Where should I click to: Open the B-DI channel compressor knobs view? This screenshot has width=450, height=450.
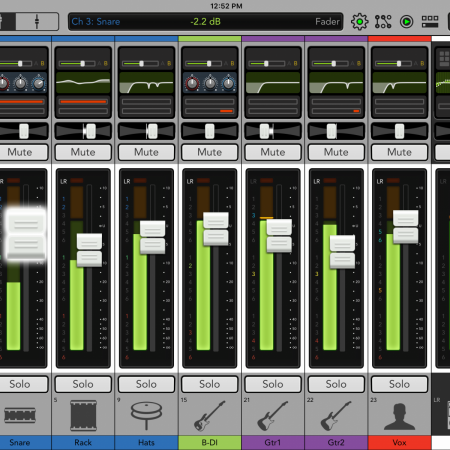[210, 83]
